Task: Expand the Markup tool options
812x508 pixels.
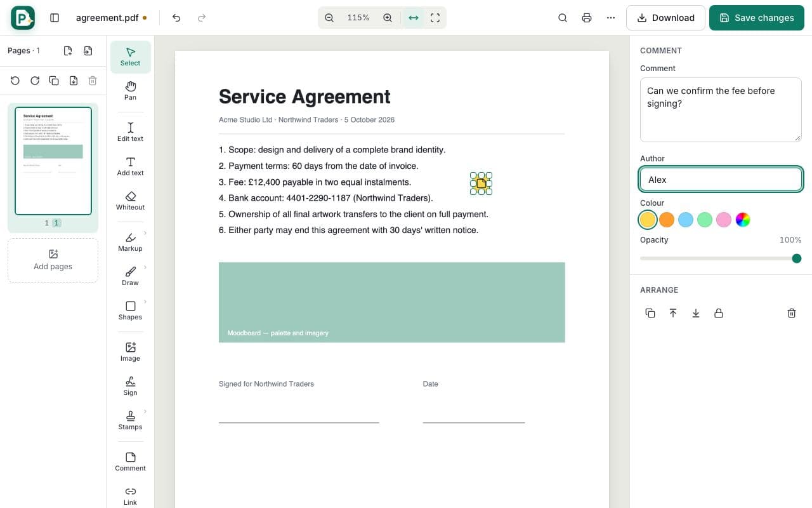Action: (x=145, y=233)
